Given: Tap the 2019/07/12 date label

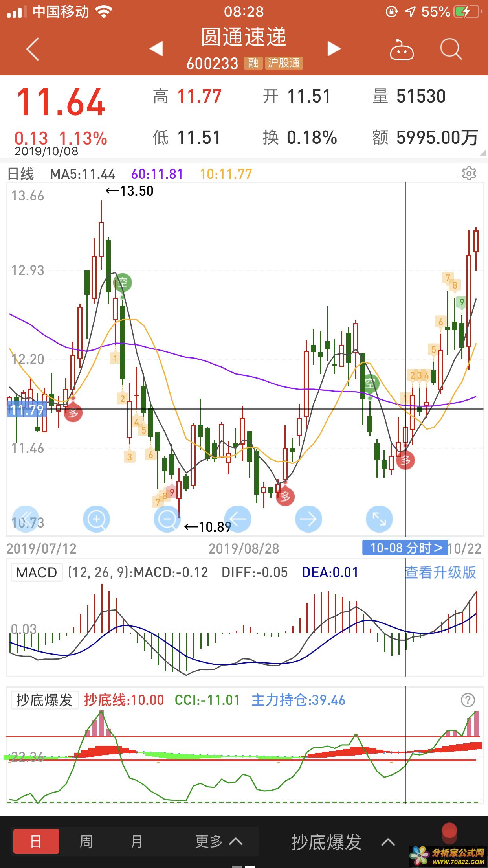Looking at the screenshot, I should coord(41,548).
